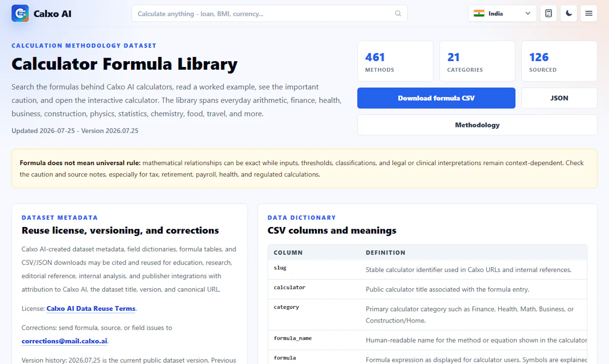The height and width of the screenshot is (364, 609).
Task: Click the 461 Methods stat card
Action: pos(395,61)
